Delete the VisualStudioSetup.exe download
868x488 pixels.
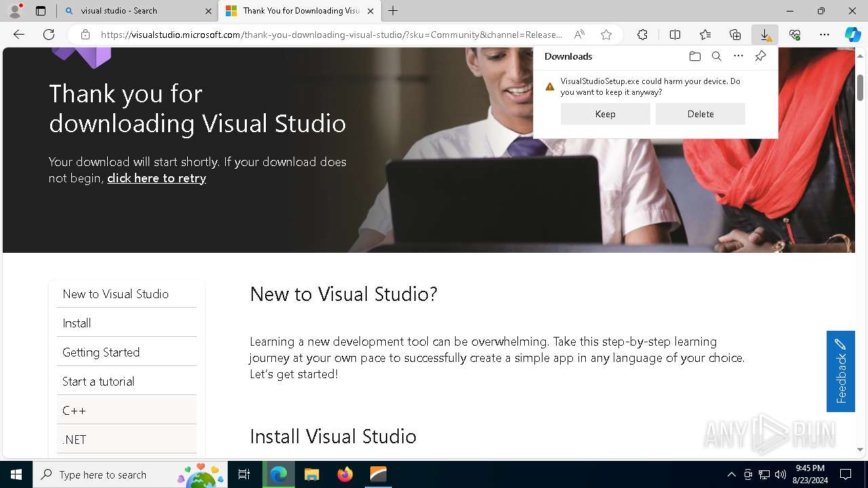701,114
